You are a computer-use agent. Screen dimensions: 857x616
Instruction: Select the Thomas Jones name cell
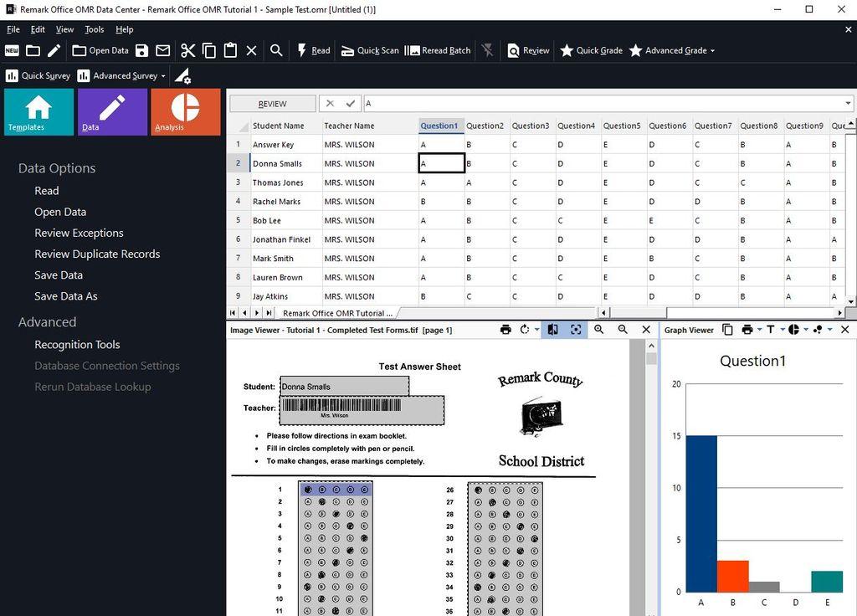coord(286,182)
